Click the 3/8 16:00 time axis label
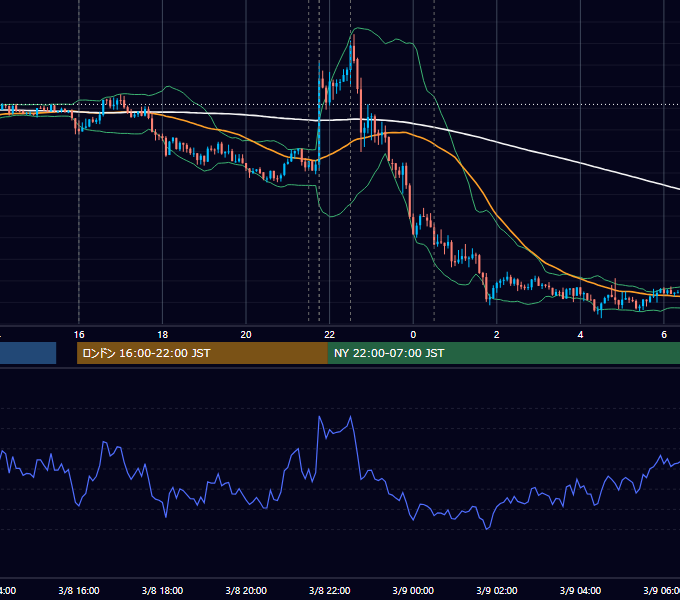The height and width of the screenshot is (600, 680). [x=79, y=590]
